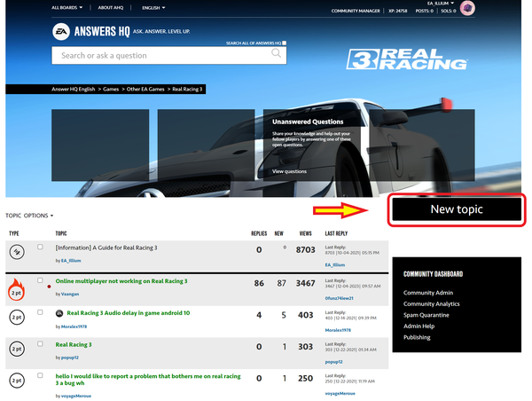Click the author avatar beside Audio delay topic

click(x=59, y=313)
